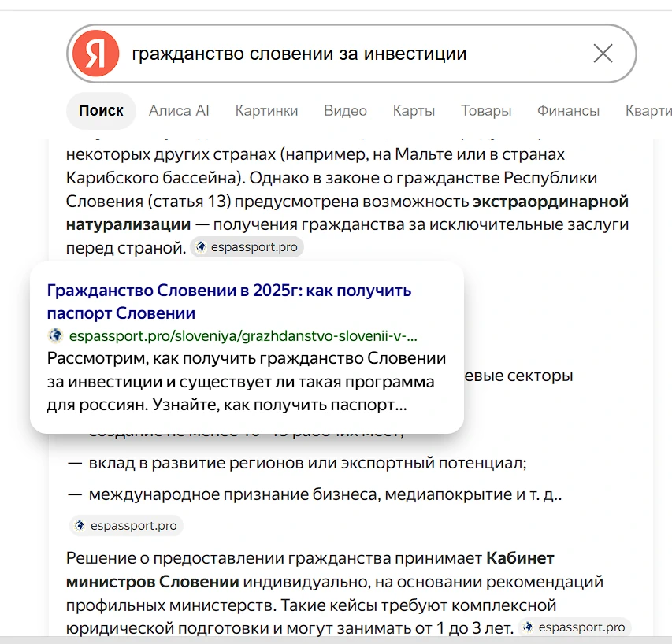Go to the Карты tab

[414, 111]
